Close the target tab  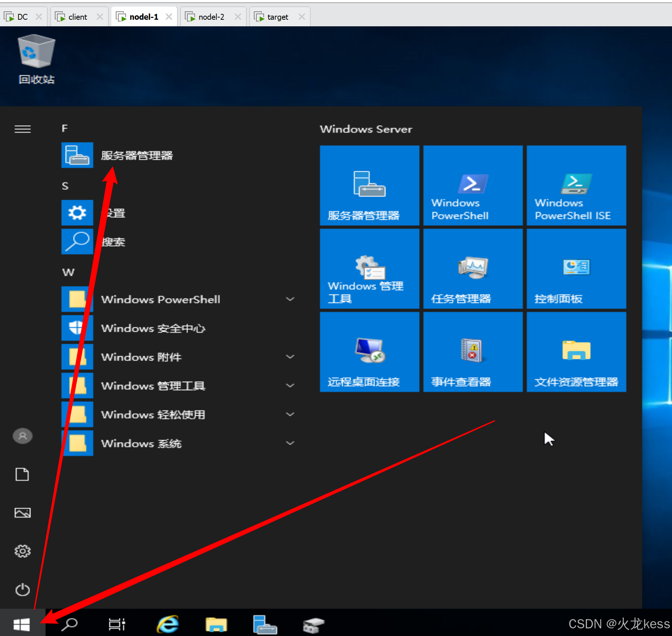coord(302,17)
